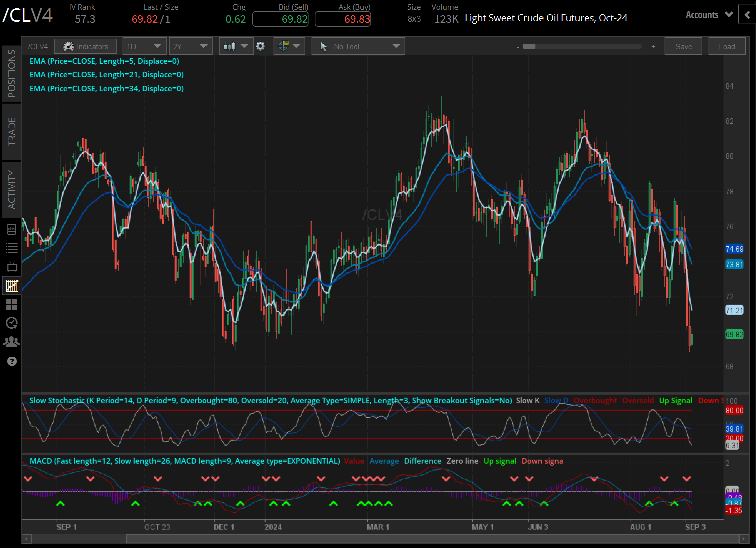Open the 1D timeframe dropdown
The width and height of the screenshot is (756, 548).
point(144,46)
